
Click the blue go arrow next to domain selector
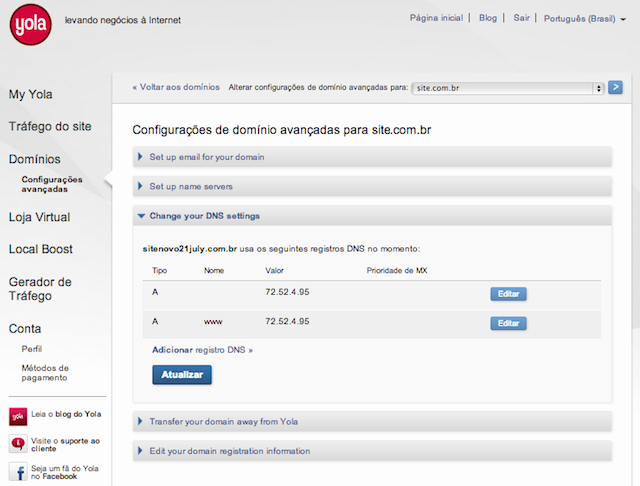pyautogui.click(x=616, y=88)
